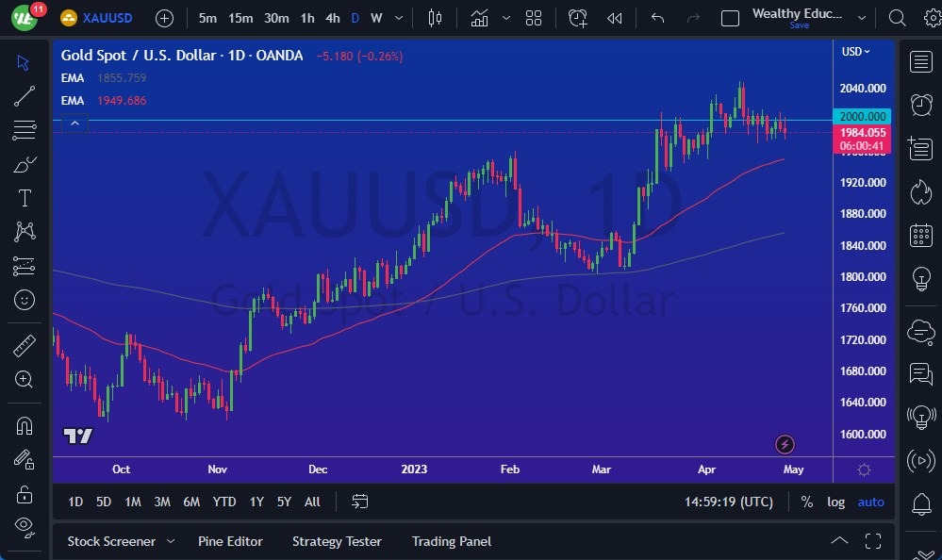942x560 pixels.
Task: Open the user profile avatar menu
Action: pyautogui.click(x=25, y=17)
